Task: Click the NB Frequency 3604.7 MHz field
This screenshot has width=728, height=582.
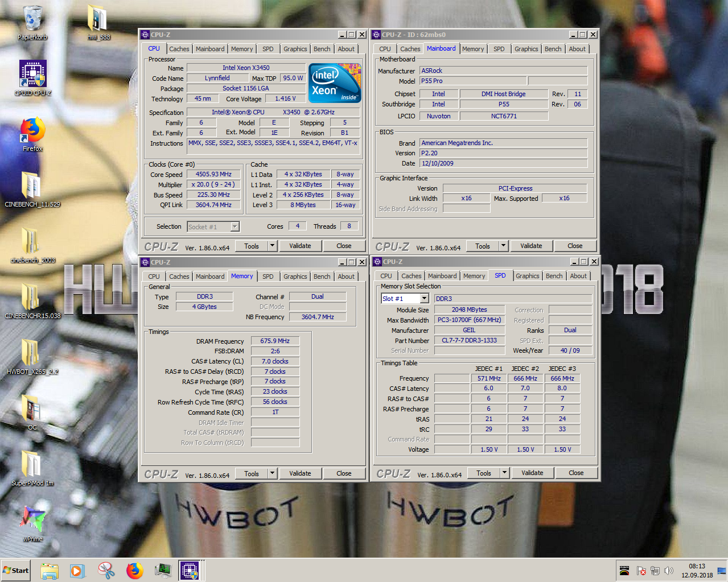Action: click(318, 317)
